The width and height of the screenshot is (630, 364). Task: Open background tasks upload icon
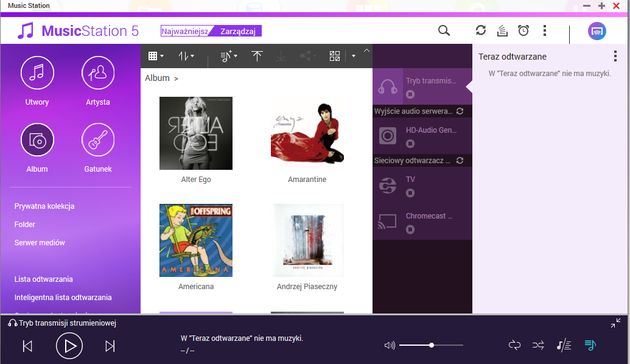pos(502,31)
